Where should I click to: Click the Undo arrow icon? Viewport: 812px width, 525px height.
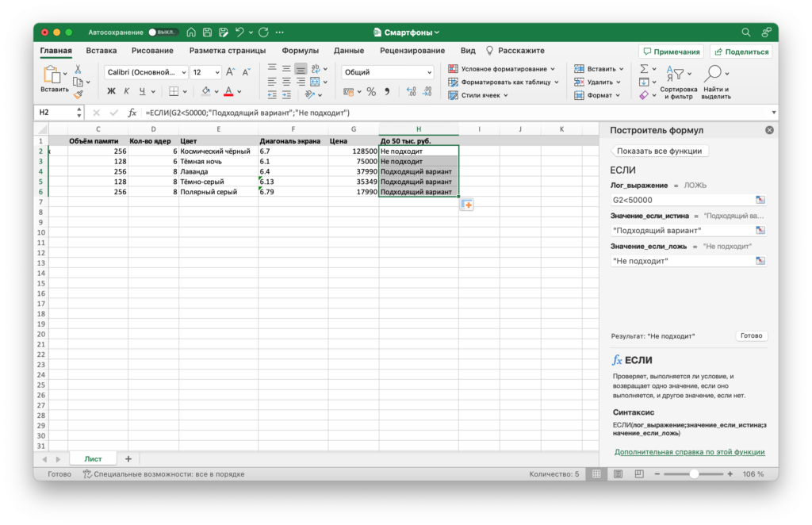pos(239,32)
